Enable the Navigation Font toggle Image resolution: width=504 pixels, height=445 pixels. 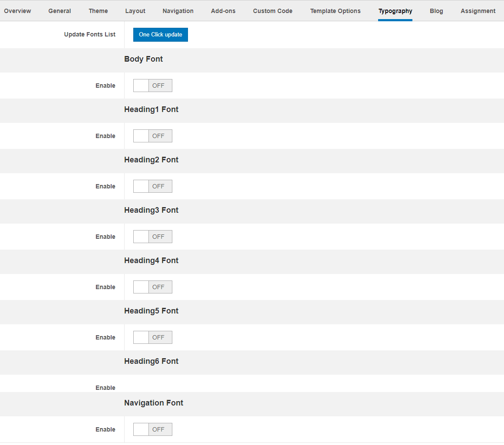click(152, 429)
